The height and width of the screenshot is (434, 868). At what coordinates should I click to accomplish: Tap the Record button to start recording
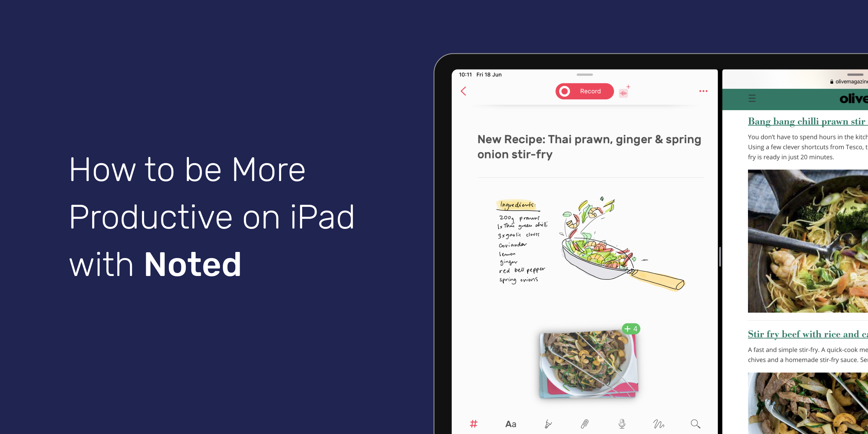coord(584,91)
